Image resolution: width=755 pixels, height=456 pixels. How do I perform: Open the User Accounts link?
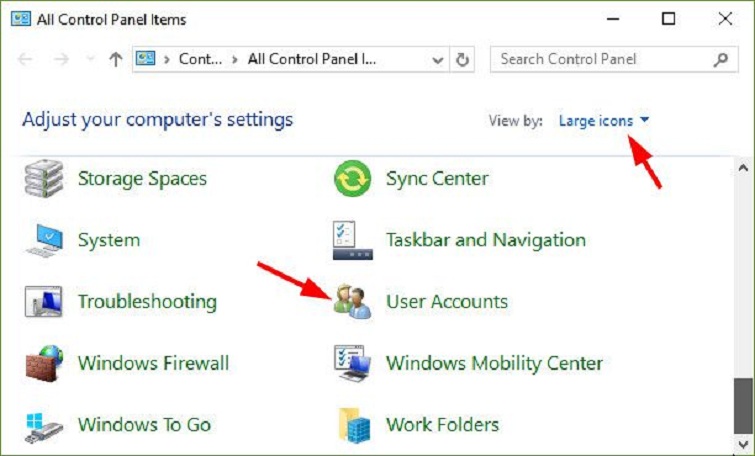[x=447, y=301]
